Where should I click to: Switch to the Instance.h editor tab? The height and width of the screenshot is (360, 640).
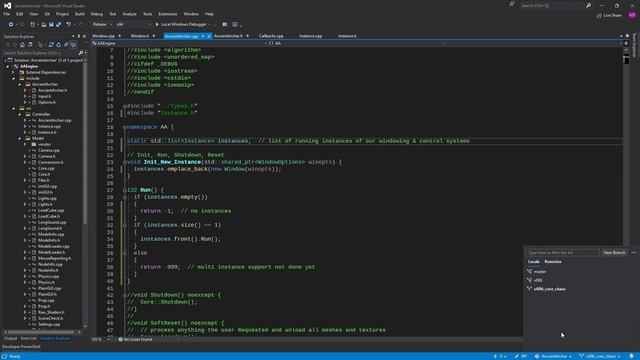tap(347, 36)
